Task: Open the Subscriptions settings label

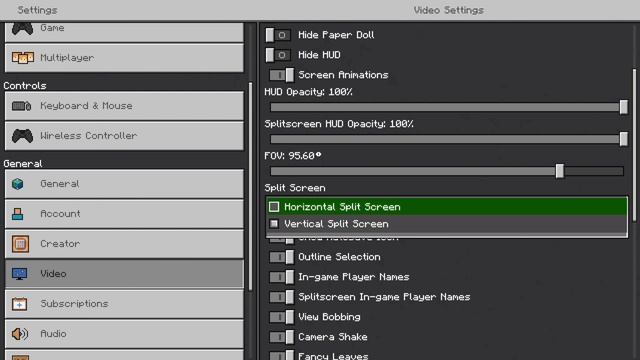Action: click(x=74, y=304)
